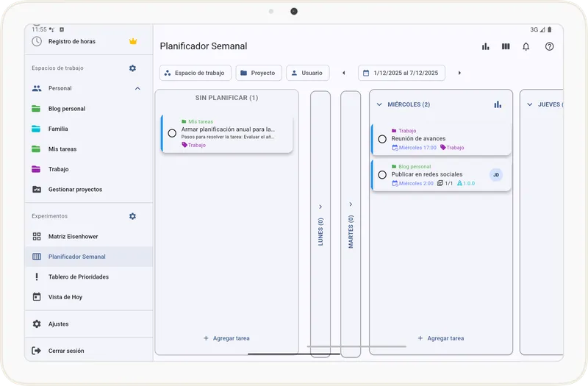Switch to the board columns view icon
Viewport: 588px width, 386px height.
[x=506, y=46]
